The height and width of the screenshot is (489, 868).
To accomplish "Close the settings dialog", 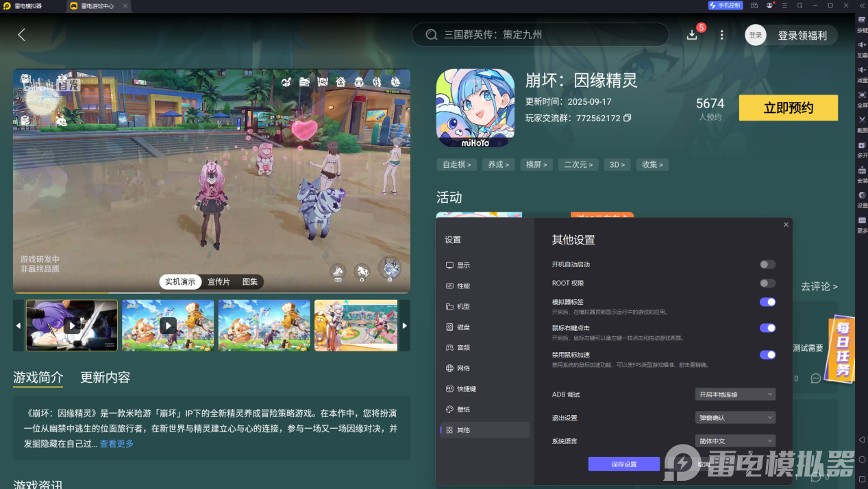I will [x=786, y=225].
